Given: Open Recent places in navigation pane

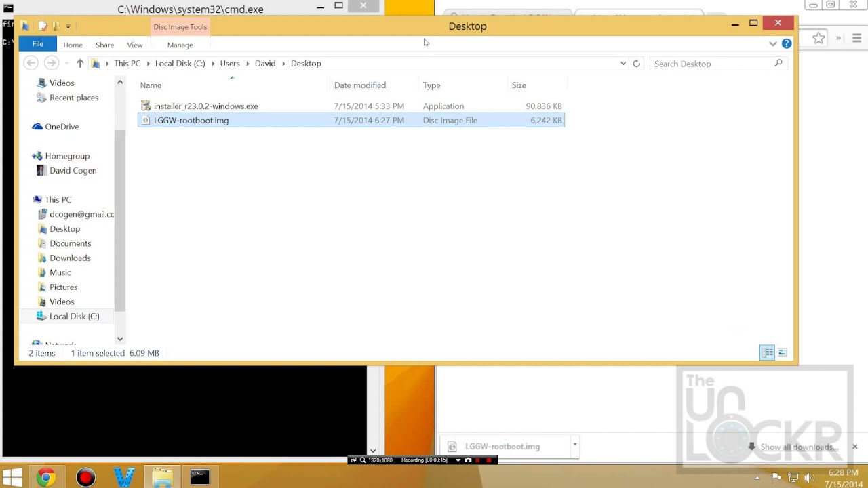Looking at the screenshot, I should [74, 98].
